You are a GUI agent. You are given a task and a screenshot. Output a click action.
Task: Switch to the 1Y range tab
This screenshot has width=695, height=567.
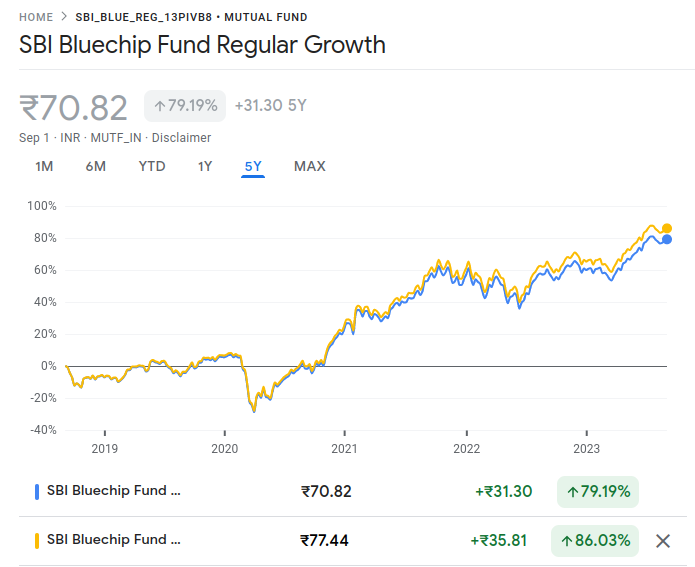[x=205, y=166]
